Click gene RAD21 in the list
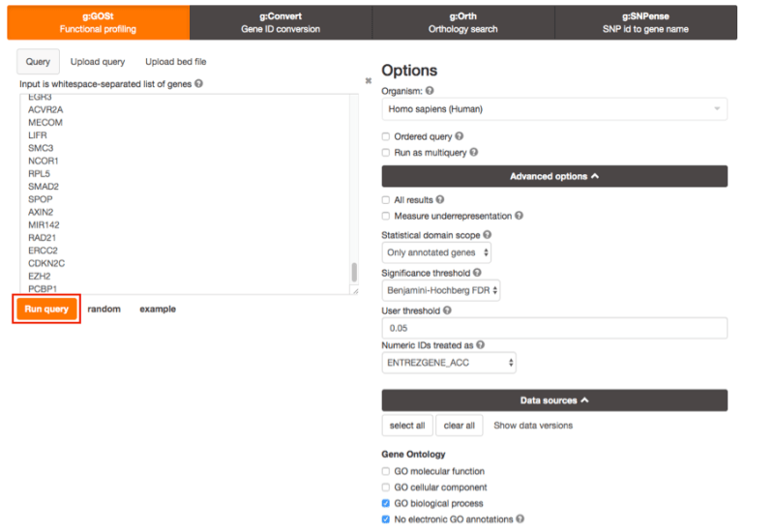Image resolution: width=774 pixels, height=532 pixels. (42, 238)
